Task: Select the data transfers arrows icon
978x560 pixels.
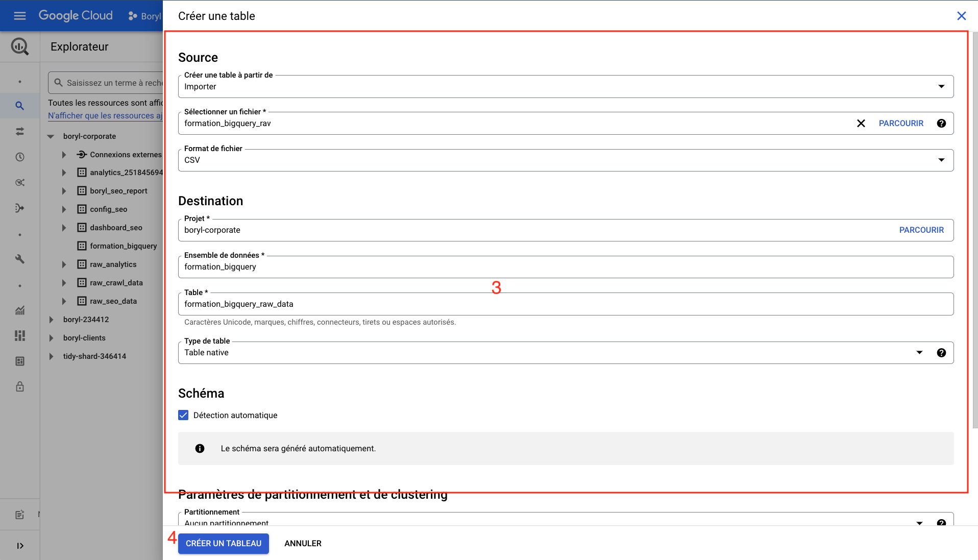Action: 20,131
